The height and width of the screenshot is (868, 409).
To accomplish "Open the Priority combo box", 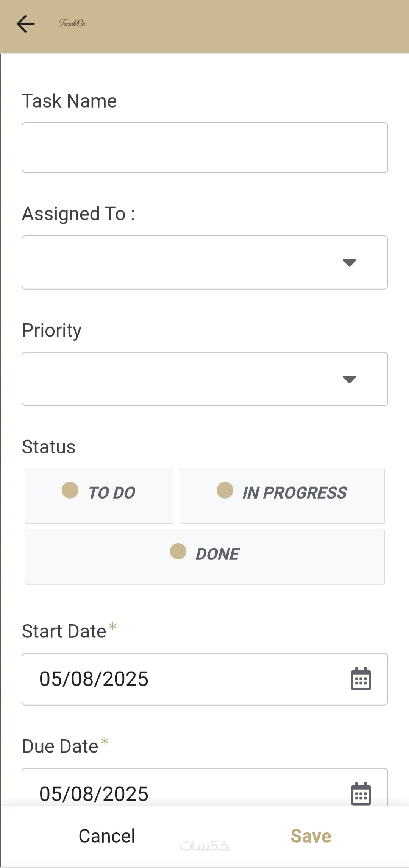I will [182, 379].
